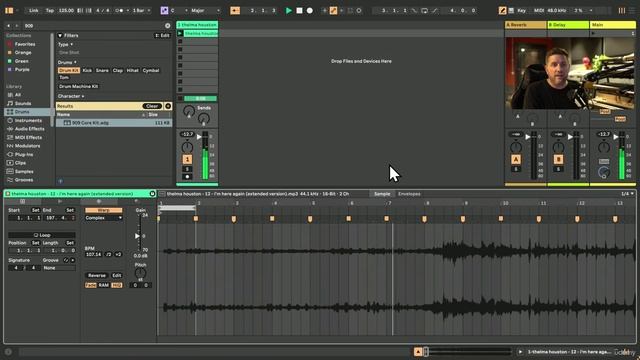Open Grooves in the Library sidebar
The height and width of the screenshot is (360, 640).
24,180
